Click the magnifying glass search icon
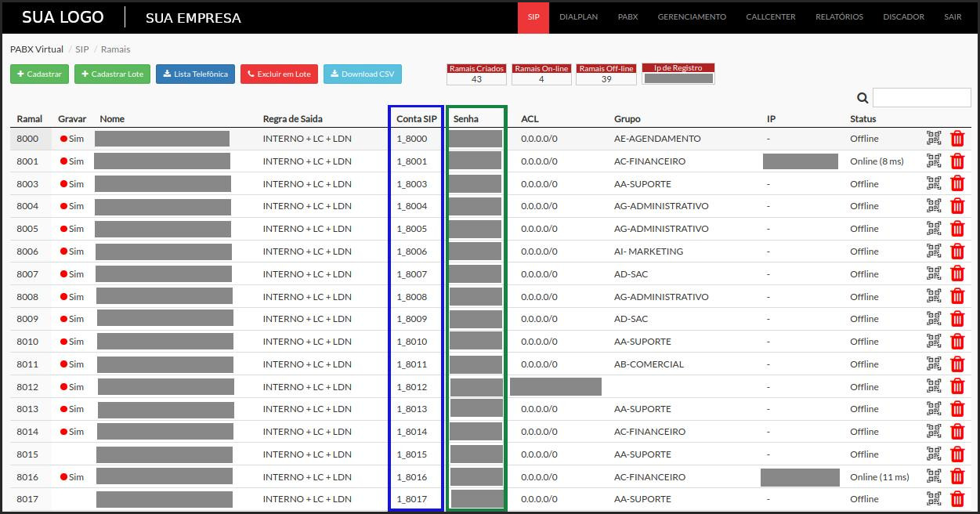 click(x=862, y=98)
